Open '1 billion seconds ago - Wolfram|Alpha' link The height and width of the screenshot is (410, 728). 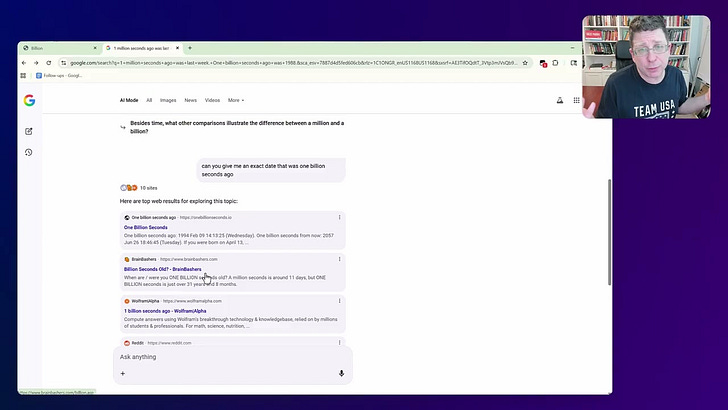point(165,311)
